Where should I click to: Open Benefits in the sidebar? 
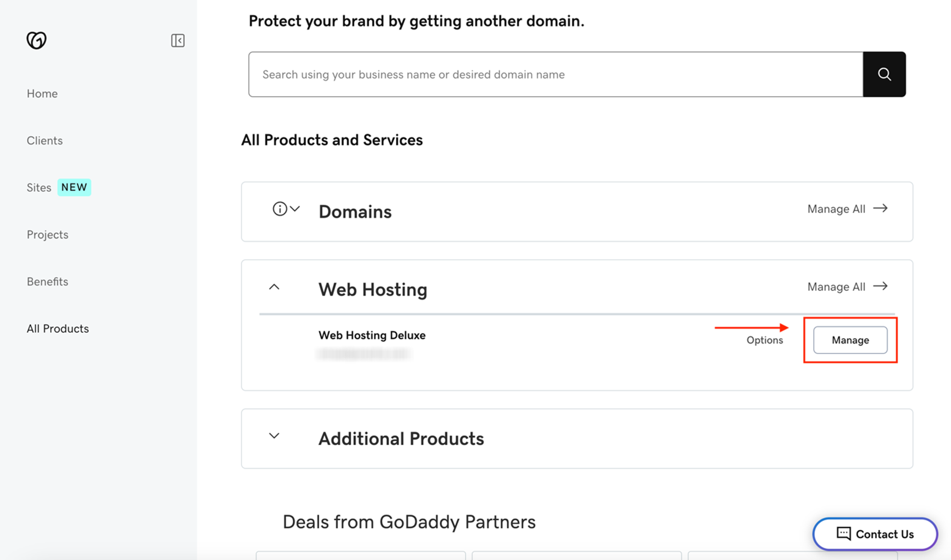pyautogui.click(x=48, y=282)
